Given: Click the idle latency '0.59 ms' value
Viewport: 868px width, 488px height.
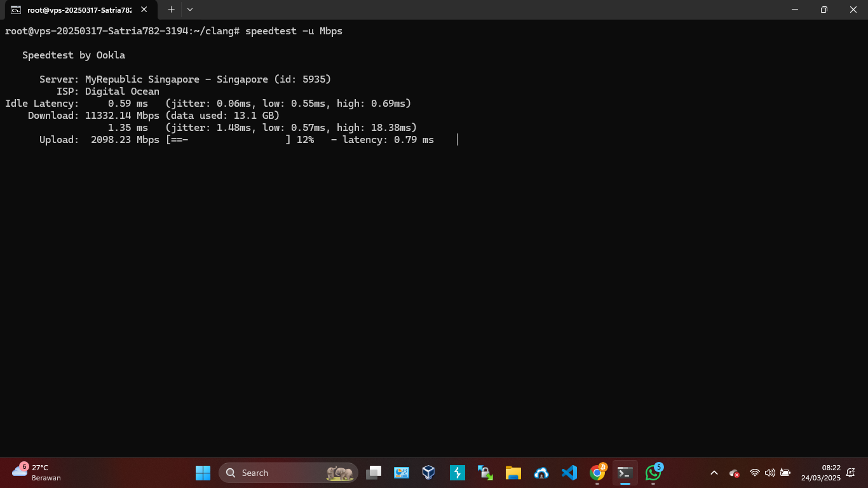Looking at the screenshot, I should 128,104.
